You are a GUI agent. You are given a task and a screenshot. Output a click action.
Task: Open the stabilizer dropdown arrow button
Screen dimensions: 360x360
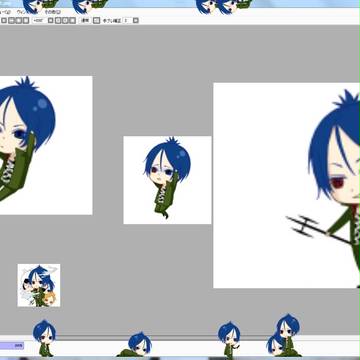click(136, 20)
